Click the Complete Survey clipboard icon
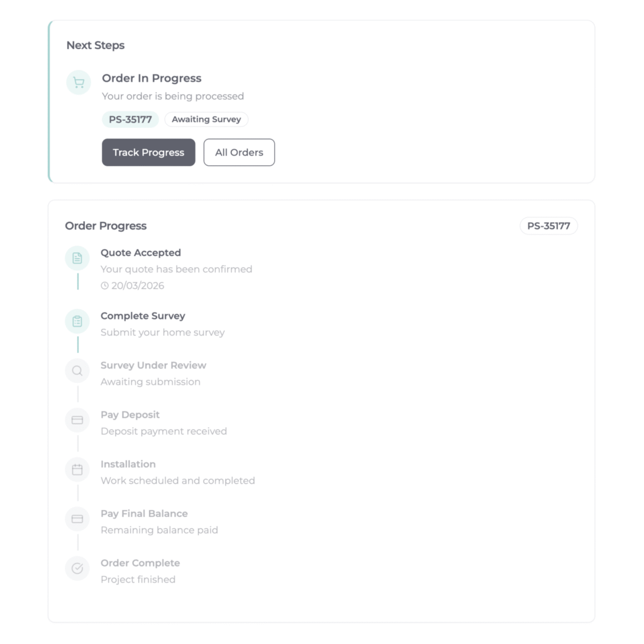The width and height of the screenshot is (644, 644). [x=77, y=321]
